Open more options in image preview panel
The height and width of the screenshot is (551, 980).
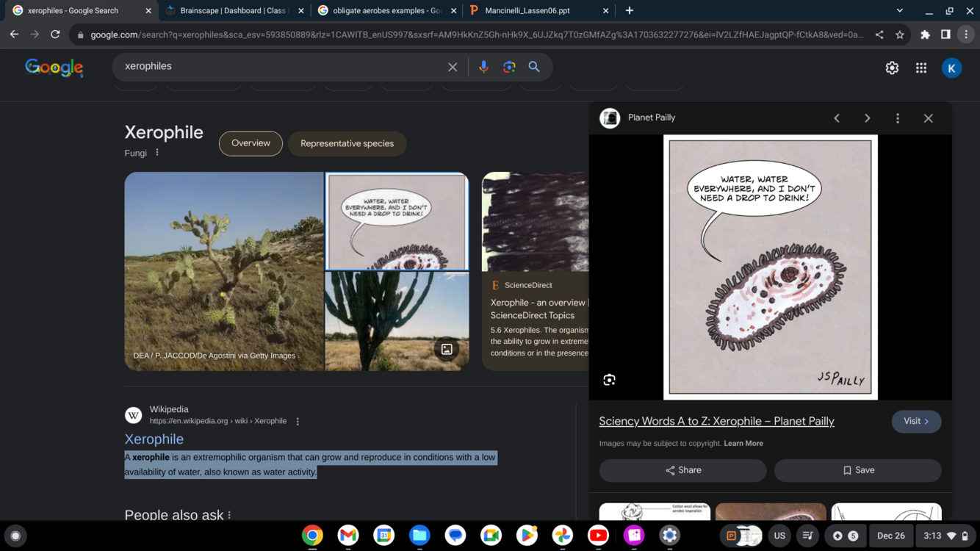pos(898,118)
